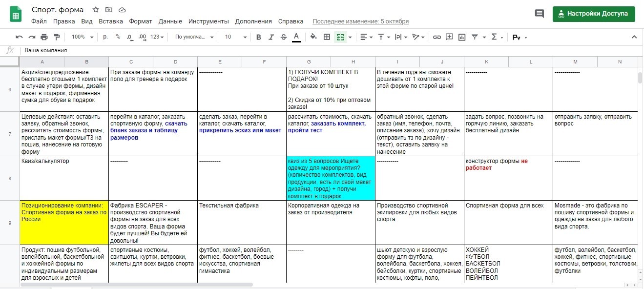This screenshot has height=289, width=644.
Task: Expand the functions dropdown arrow
Action: (x=502, y=37)
